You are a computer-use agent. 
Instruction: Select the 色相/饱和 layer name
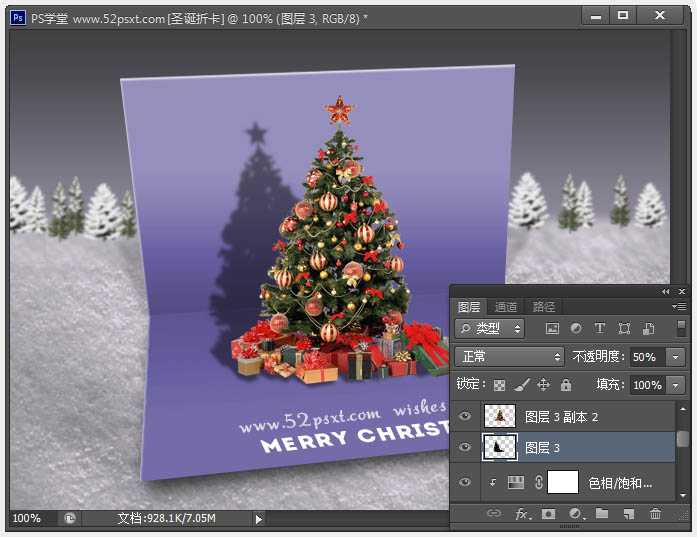point(620,483)
